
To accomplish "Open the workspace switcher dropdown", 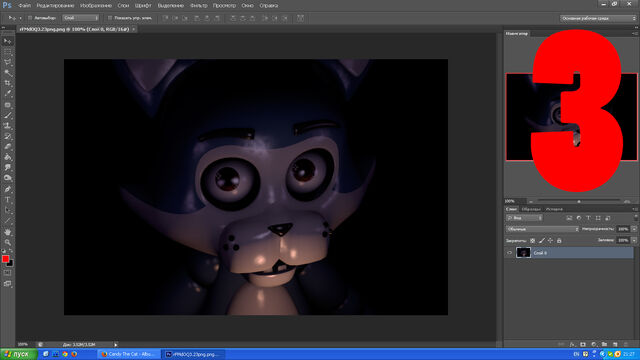I will click(598, 18).
